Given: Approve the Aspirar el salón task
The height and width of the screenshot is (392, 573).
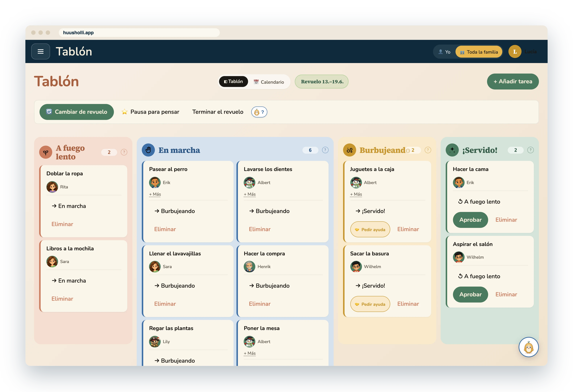Looking at the screenshot, I should point(470,294).
